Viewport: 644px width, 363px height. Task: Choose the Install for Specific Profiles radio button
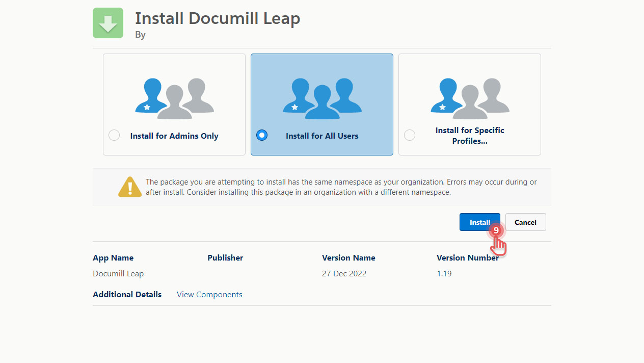[x=410, y=136]
